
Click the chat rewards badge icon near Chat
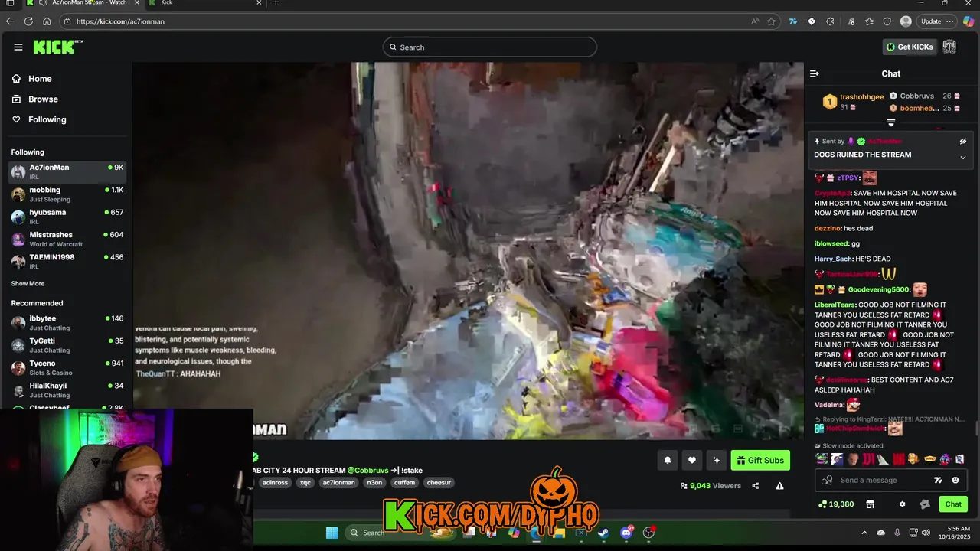[x=924, y=504]
